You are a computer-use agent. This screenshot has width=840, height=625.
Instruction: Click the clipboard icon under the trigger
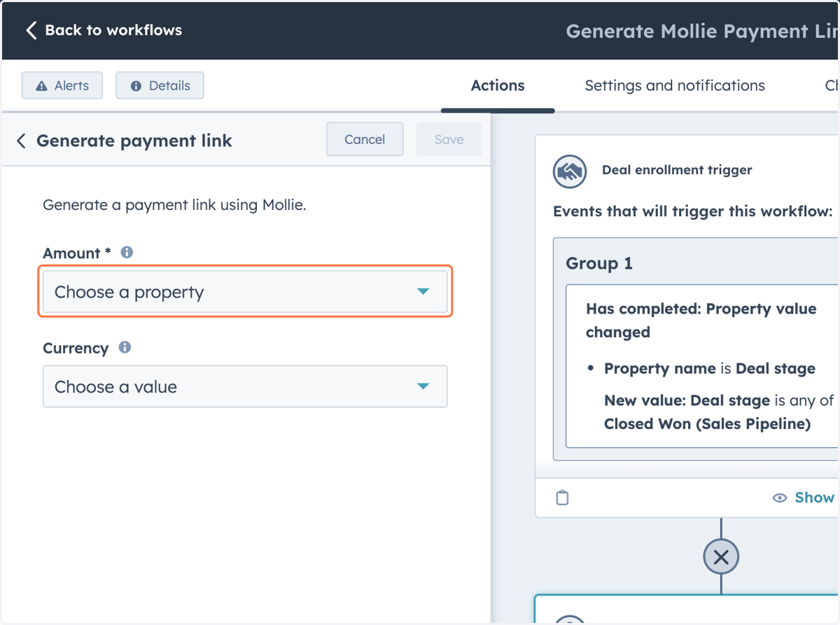[x=562, y=498]
